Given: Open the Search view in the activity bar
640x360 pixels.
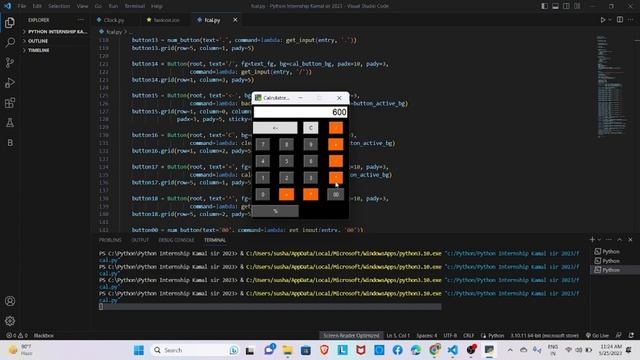Looking at the screenshot, I should tap(10, 42).
